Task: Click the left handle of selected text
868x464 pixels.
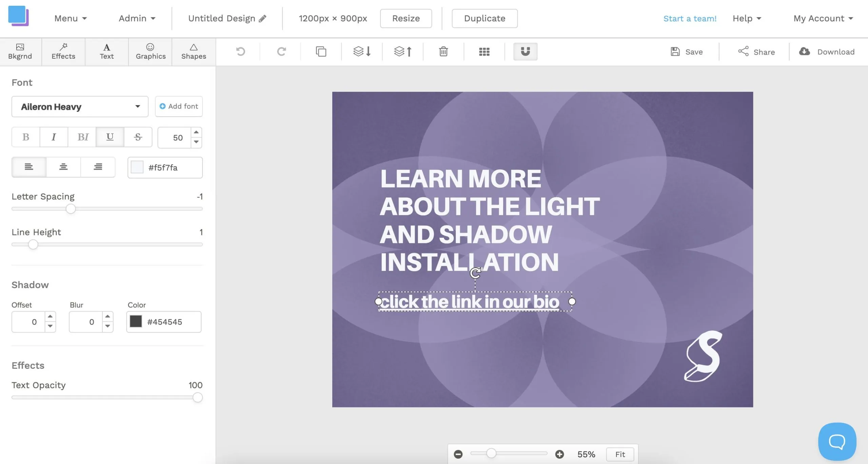Action: point(378,301)
